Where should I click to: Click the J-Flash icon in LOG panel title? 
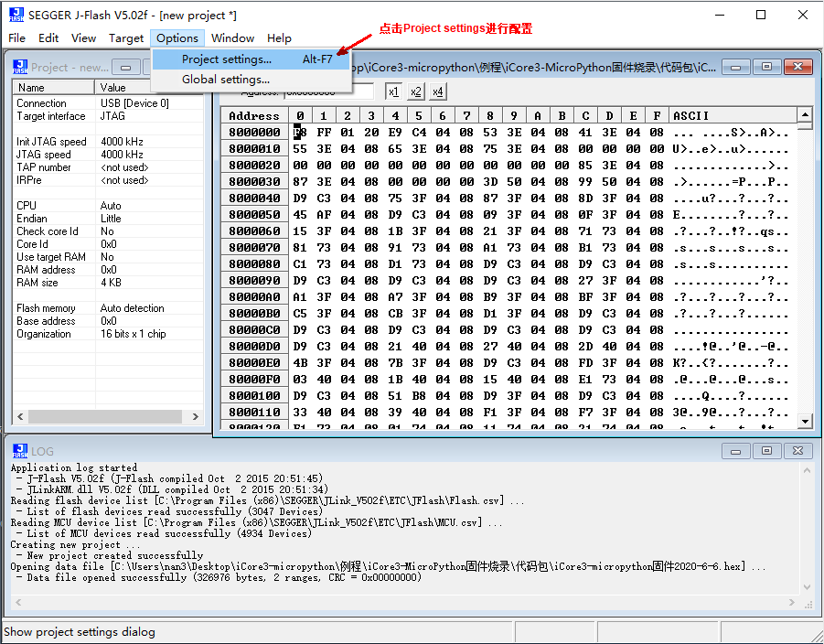coord(20,451)
